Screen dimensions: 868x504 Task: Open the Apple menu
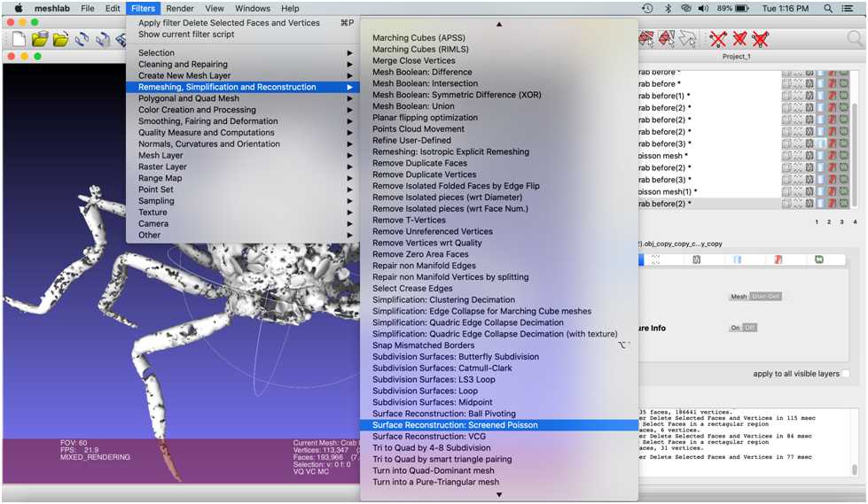coord(19,8)
